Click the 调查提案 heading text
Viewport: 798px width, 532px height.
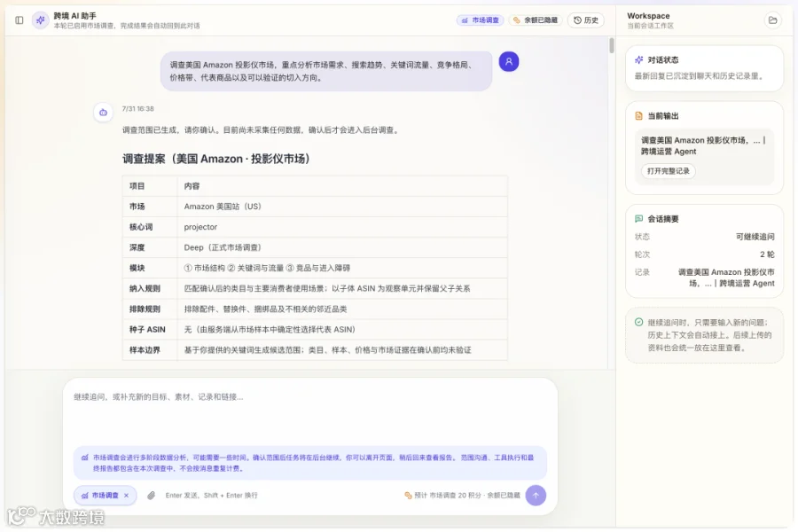tap(216, 159)
